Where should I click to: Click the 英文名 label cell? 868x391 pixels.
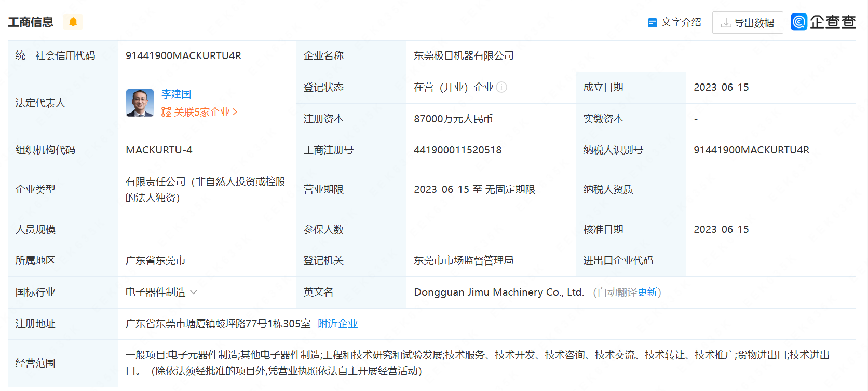pos(351,292)
